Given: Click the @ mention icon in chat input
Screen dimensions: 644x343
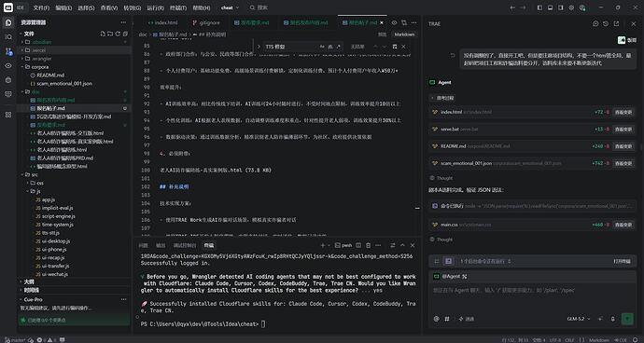Looking at the screenshot, I should (x=437, y=319).
